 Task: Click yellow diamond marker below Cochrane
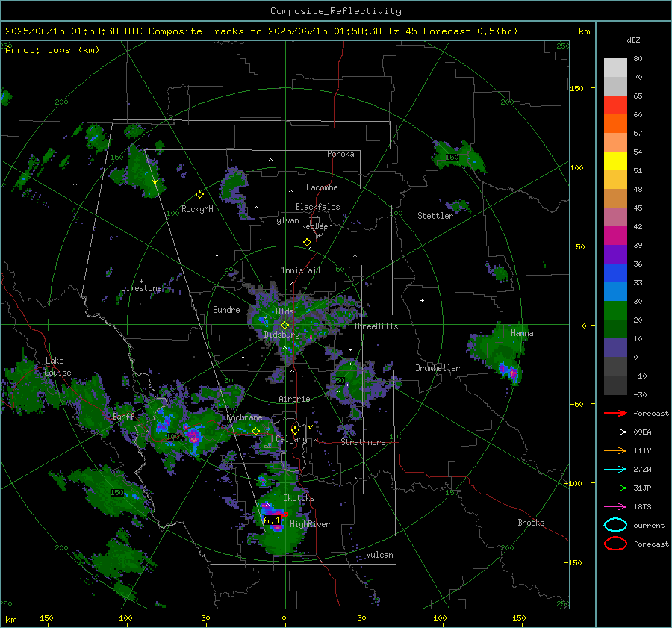[x=255, y=431]
